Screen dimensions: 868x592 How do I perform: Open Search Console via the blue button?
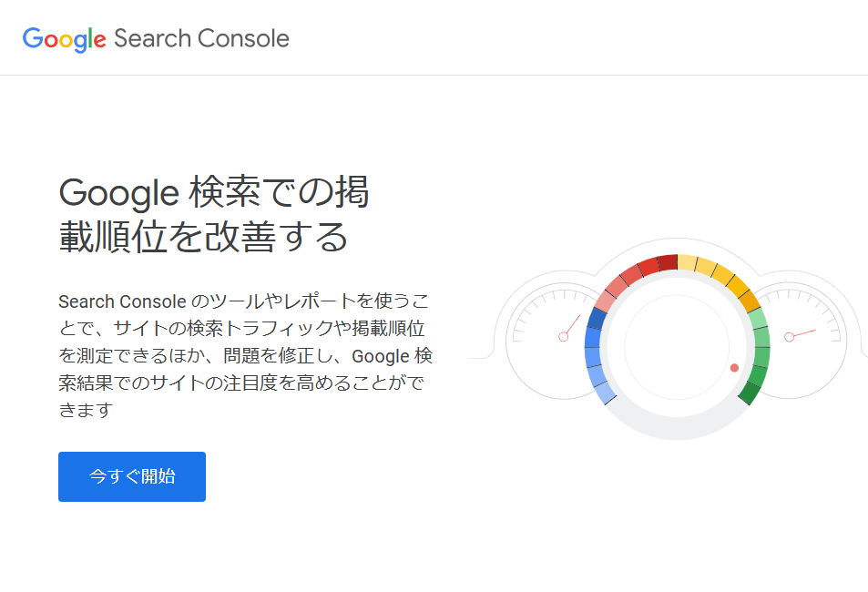pyautogui.click(x=131, y=476)
